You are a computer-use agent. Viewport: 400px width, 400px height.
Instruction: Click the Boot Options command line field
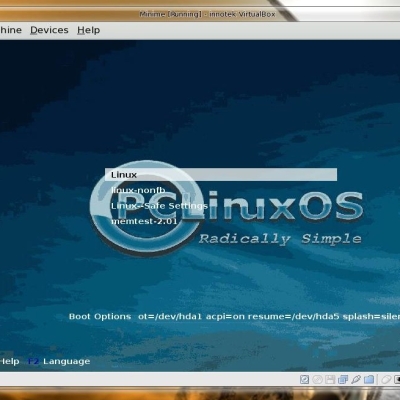269,316
